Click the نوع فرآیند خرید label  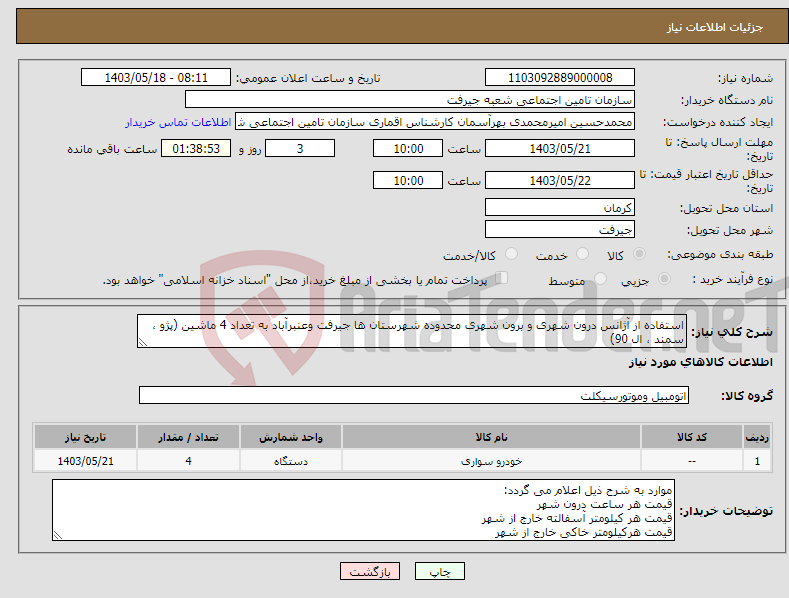click(733, 279)
